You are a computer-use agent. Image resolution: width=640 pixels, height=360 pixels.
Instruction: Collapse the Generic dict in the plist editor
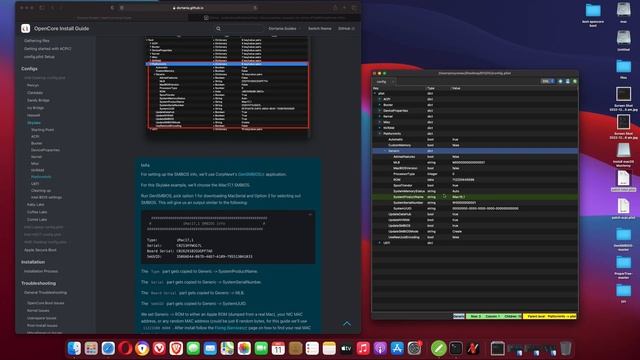tap(384, 151)
